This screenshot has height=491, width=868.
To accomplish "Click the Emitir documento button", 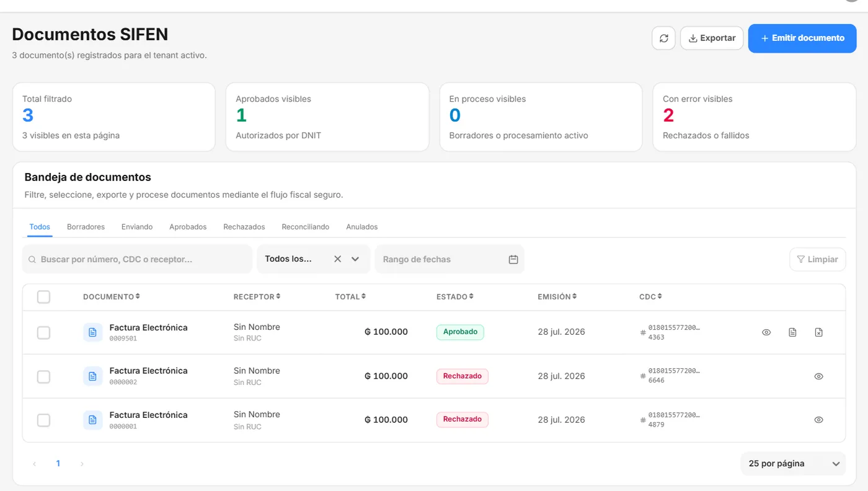I will (x=802, y=38).
